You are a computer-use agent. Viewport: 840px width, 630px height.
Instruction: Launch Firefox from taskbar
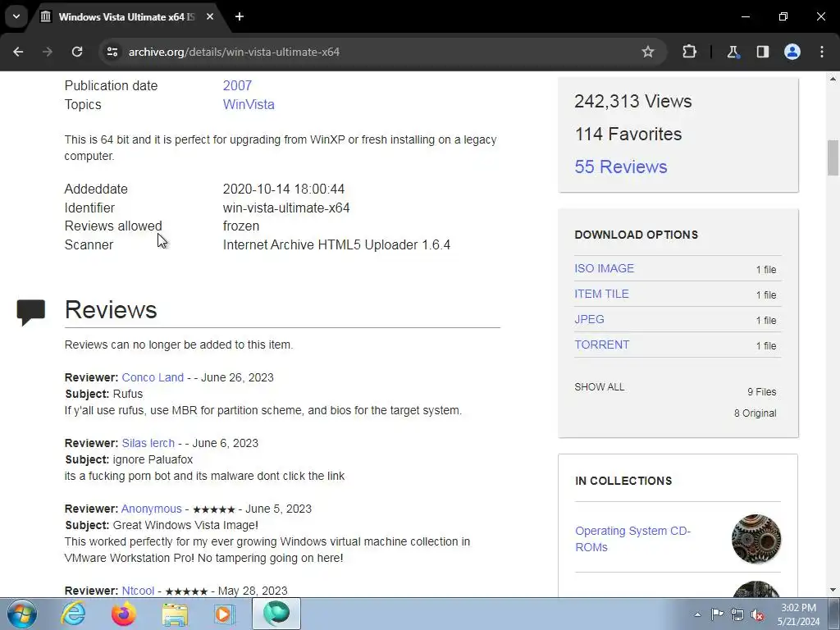[124, 614]
